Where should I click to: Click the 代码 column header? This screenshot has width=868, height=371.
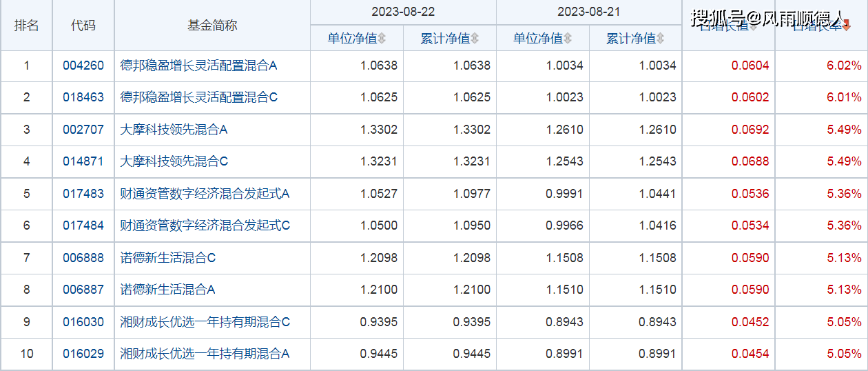(x=83, y=26)
